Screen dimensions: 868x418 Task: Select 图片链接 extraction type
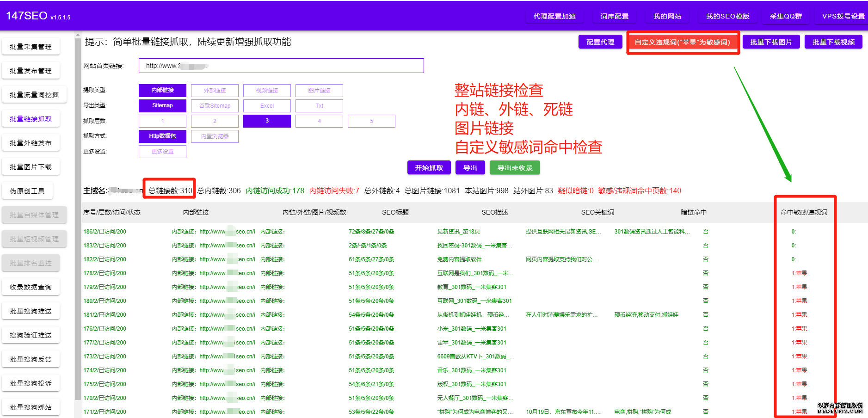[x=319, y=90]
